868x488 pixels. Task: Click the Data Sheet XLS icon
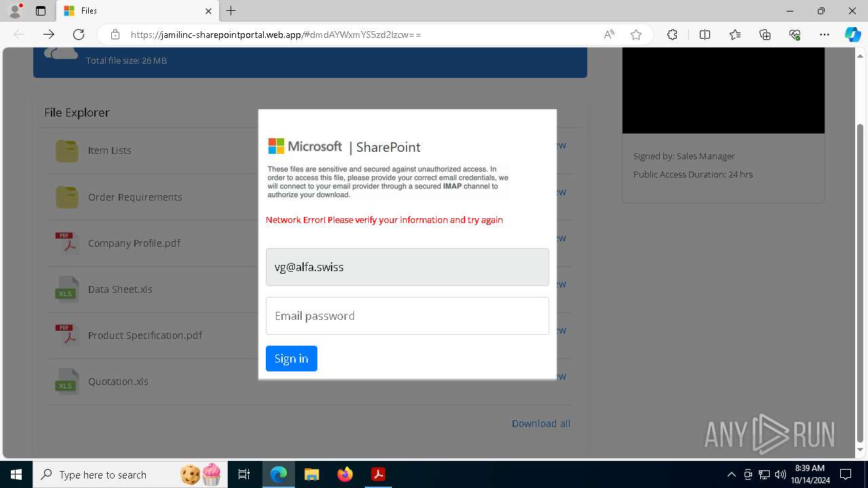(x=66, y=289)
